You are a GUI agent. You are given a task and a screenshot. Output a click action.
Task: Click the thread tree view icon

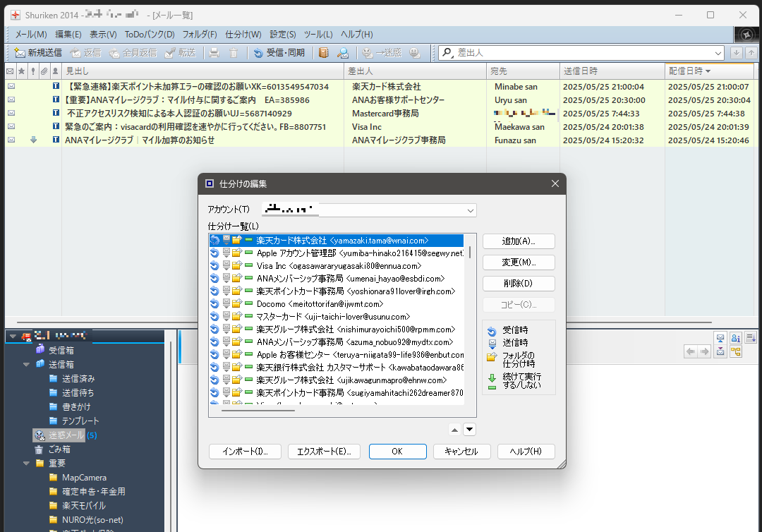736,351
